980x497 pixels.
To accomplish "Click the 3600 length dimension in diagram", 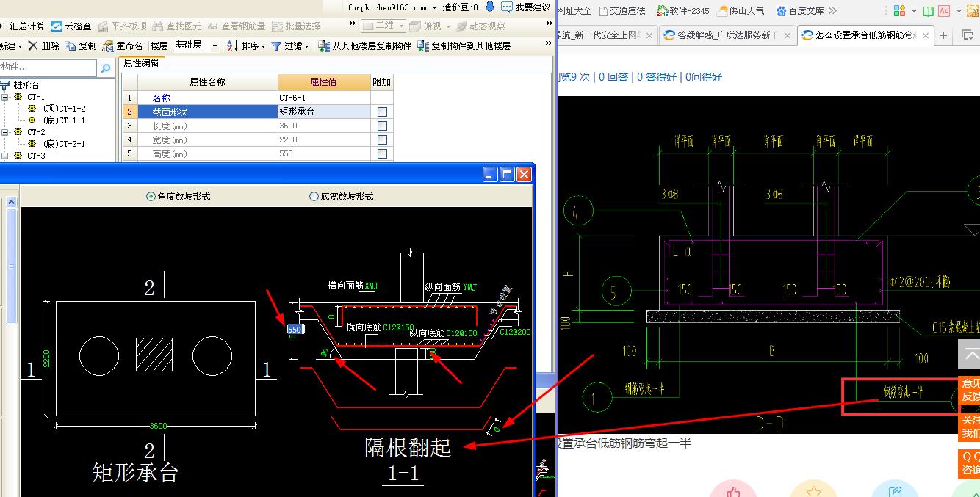I will point(158,427).
